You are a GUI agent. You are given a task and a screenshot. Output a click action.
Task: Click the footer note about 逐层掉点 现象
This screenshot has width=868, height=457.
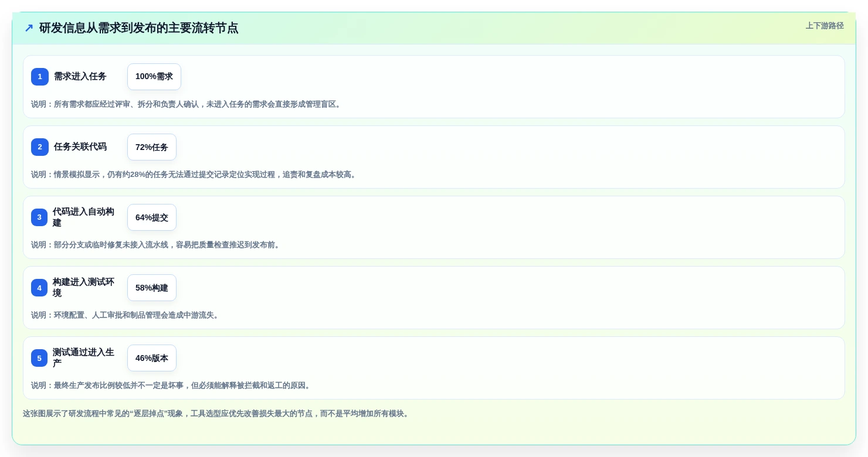(x=217, y=414)
